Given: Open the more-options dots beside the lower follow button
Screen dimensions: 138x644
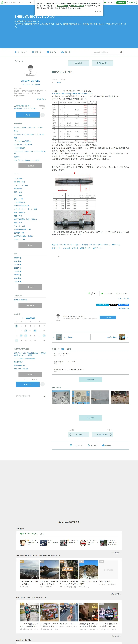Looking at the screenshot, I should click(x=43, y=384).
